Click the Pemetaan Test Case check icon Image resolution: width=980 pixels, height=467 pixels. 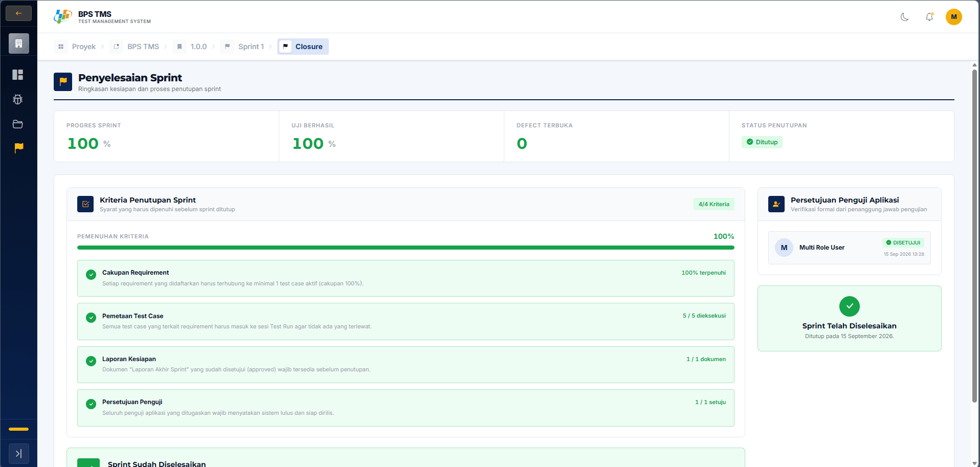91,318
